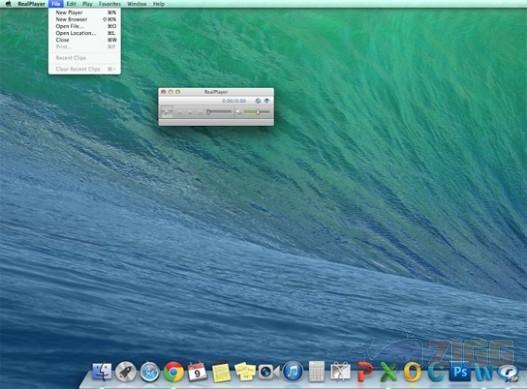Choose New Player from File menu
The width and height of the screenshot is (527, 389).
pyautogui.click(x=84, y=12)
